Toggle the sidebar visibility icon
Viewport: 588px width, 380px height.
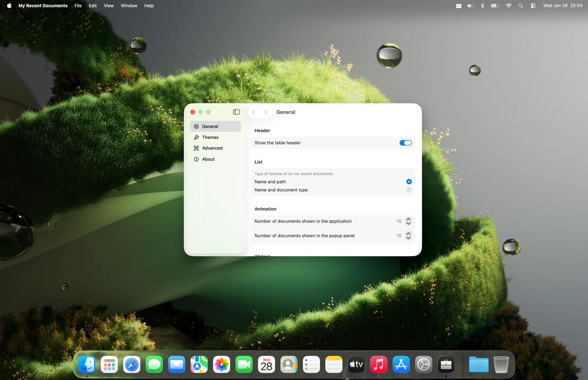click(x=236, y=112)
